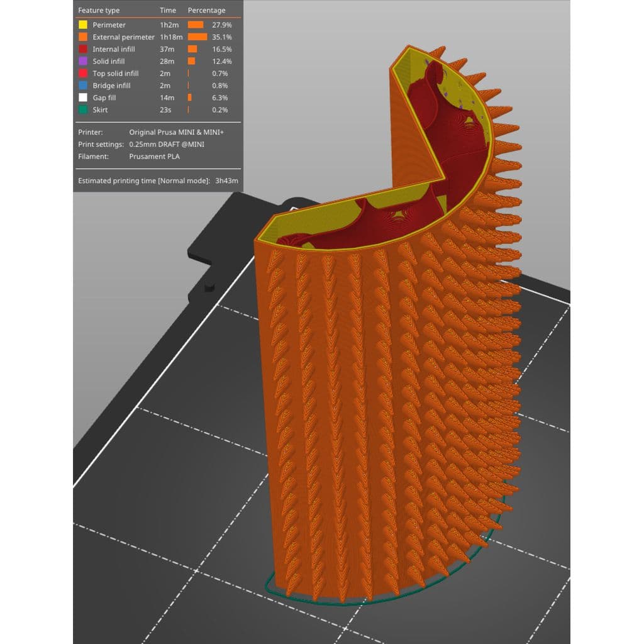Click the green Skirt color swatch
644x644 pixels.
click(x=83, y=109)
